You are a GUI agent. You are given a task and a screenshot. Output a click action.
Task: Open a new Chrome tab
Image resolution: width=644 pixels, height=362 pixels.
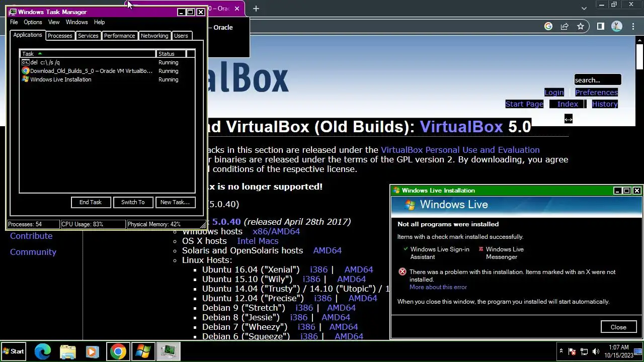coord(256,8)
